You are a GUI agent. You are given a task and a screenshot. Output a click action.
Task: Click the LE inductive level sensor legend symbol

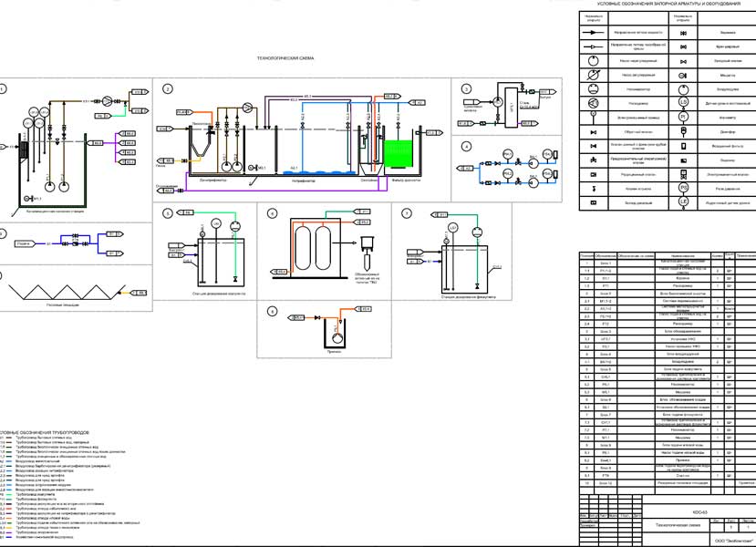(x=683, y=202)
